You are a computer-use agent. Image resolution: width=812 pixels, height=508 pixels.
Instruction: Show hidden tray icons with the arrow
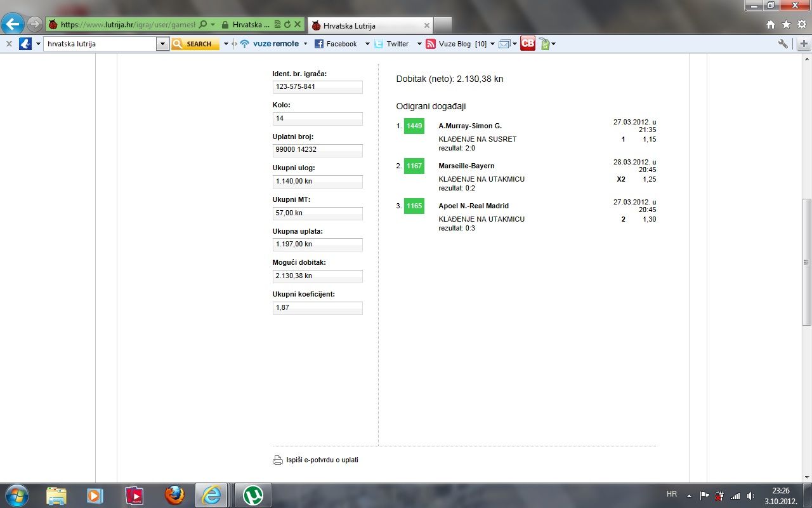(x=689, y=495)
